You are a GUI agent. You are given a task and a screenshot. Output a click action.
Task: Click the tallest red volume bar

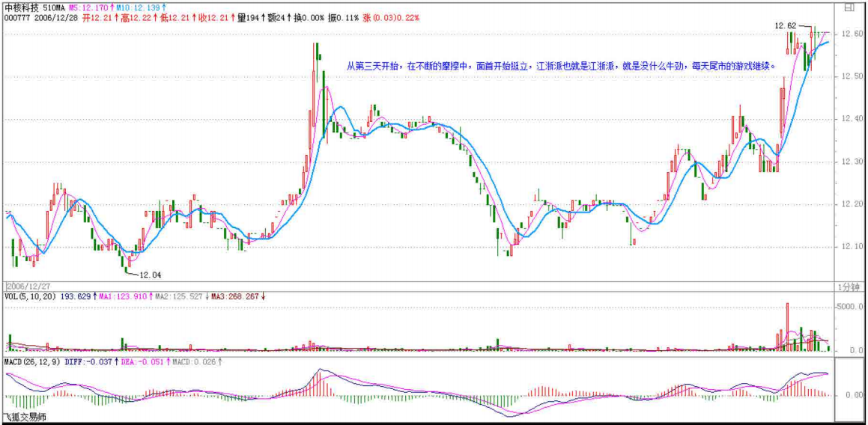787,325
